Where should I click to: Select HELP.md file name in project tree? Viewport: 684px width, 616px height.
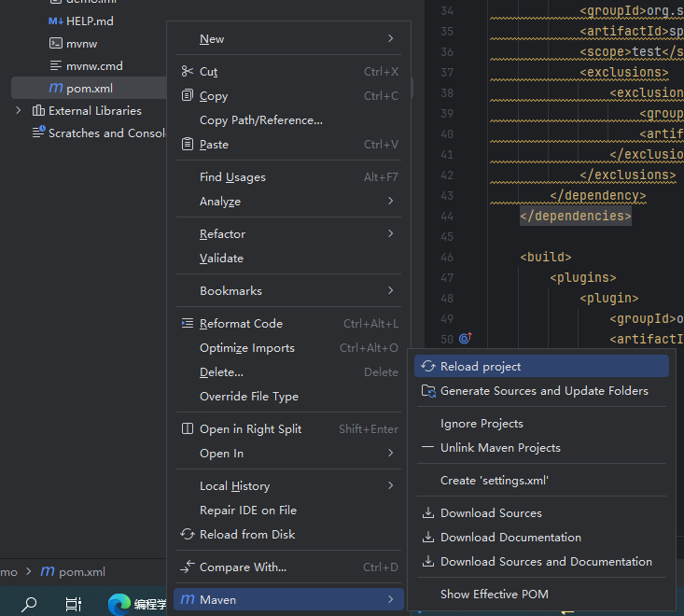(x=90, y=21)
